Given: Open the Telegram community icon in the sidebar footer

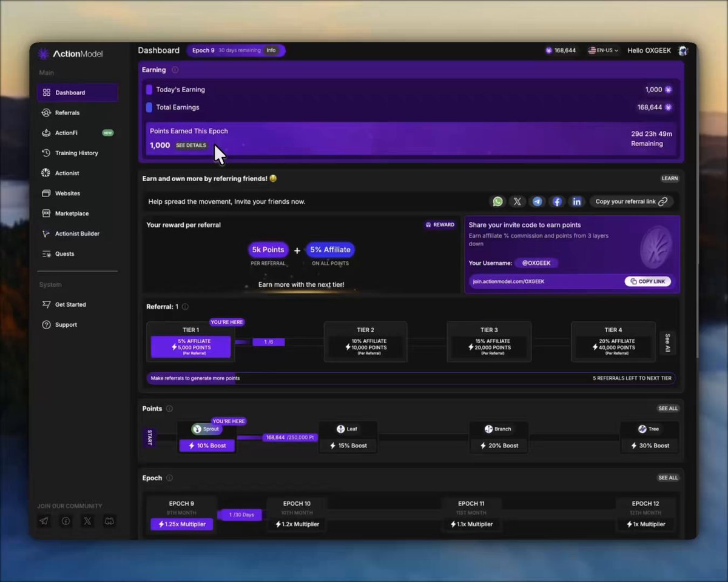Looking at the screenshot, I should pos(44,521).
